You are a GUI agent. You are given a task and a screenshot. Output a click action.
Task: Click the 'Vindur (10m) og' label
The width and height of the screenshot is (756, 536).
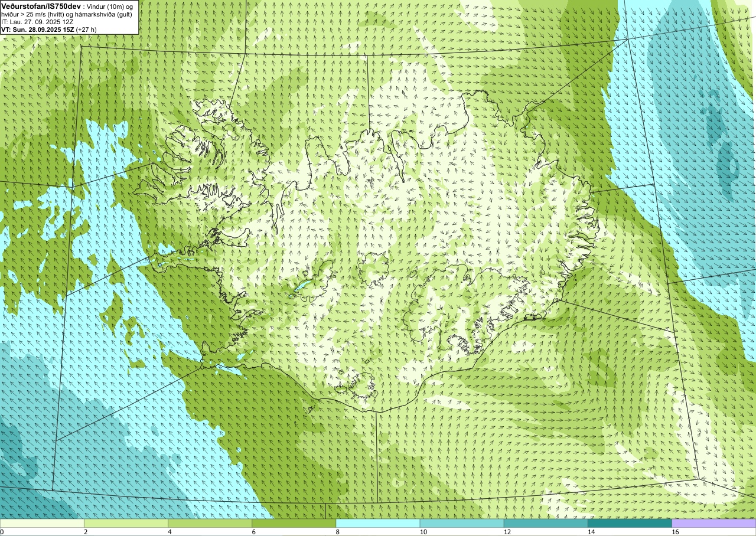110,6
